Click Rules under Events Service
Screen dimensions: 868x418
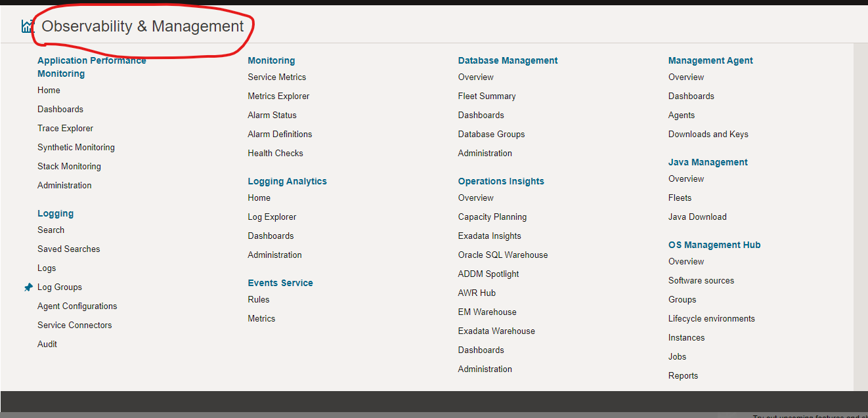(x=259, y=300)
